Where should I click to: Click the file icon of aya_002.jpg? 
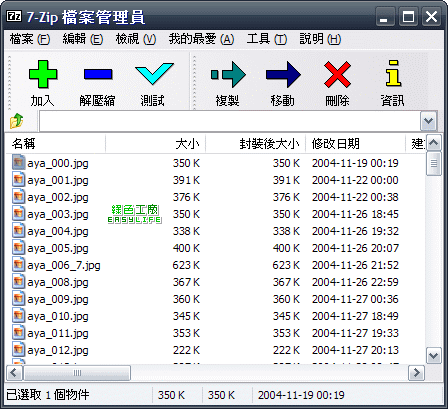click(18, 196)
